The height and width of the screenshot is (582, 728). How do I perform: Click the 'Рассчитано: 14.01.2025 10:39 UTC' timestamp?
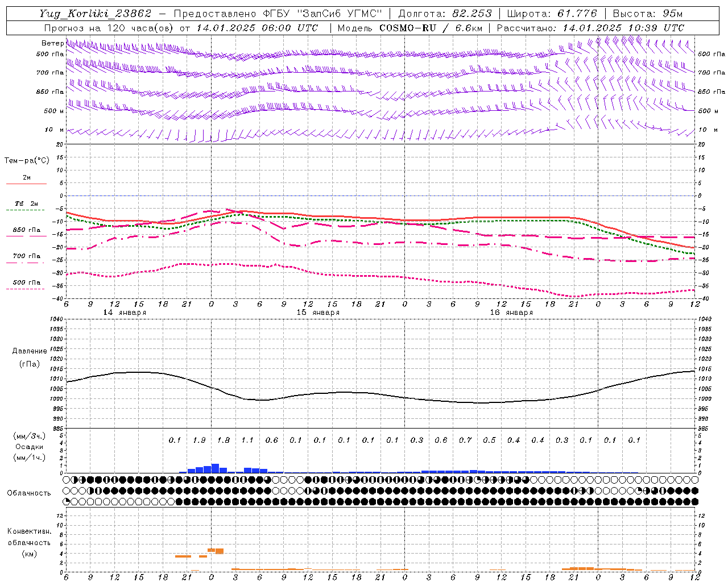(590, 28)
